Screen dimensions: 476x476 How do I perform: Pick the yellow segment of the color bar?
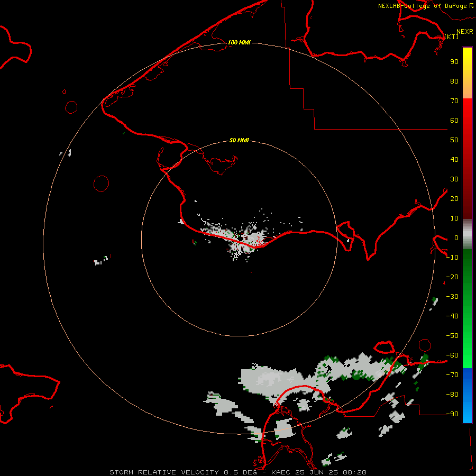(467, 73)
